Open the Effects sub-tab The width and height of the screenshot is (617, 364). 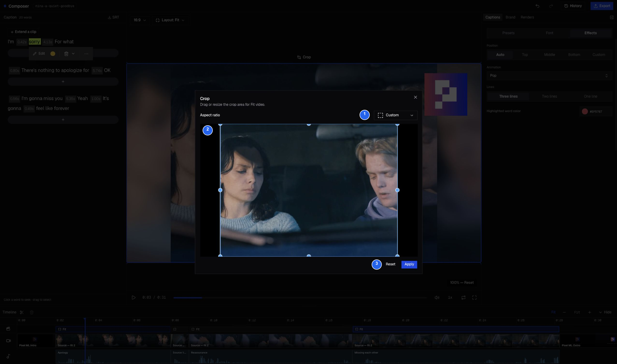coord(590,33)
